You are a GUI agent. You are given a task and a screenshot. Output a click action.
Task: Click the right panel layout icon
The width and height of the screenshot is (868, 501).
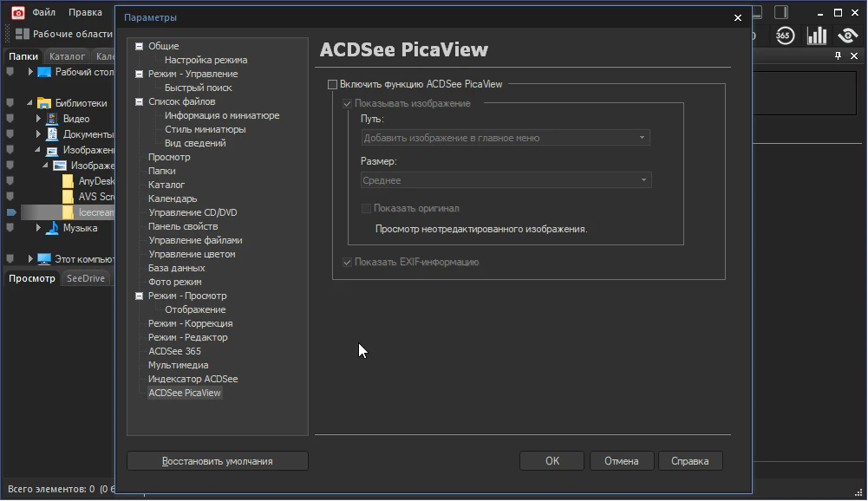[781, 12]
